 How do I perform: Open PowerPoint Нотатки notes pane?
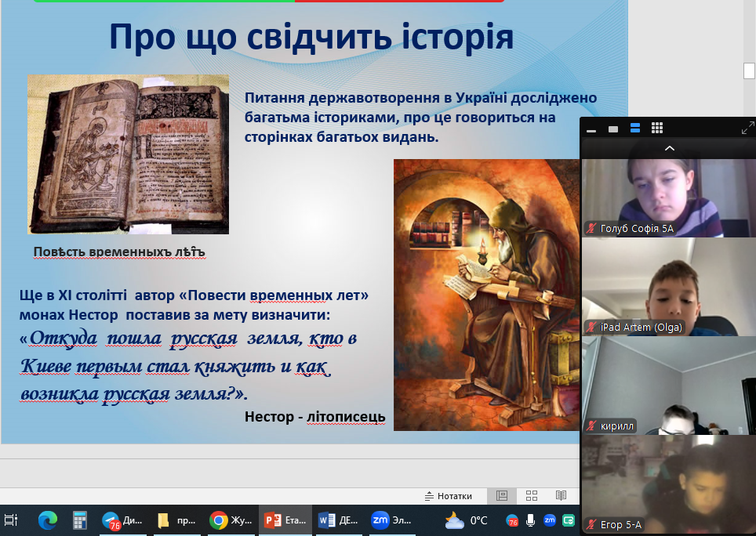coord(449,496)
